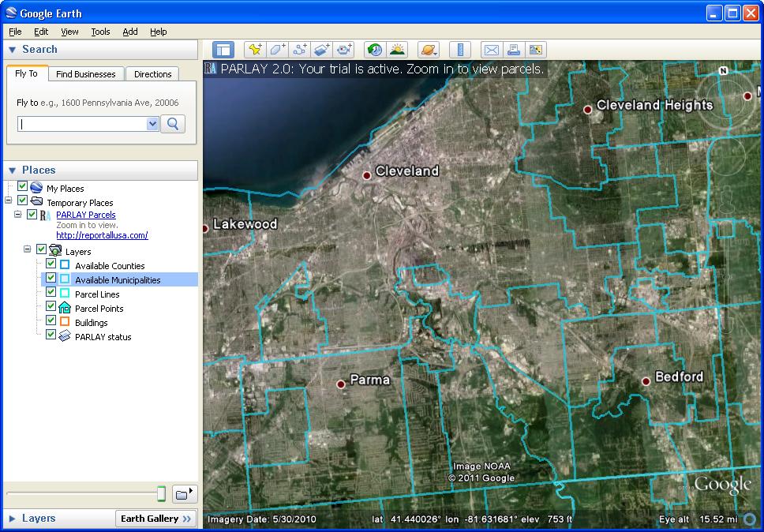Click the Places opacity slider handle

pyautogui.click(x=161, y=494)
